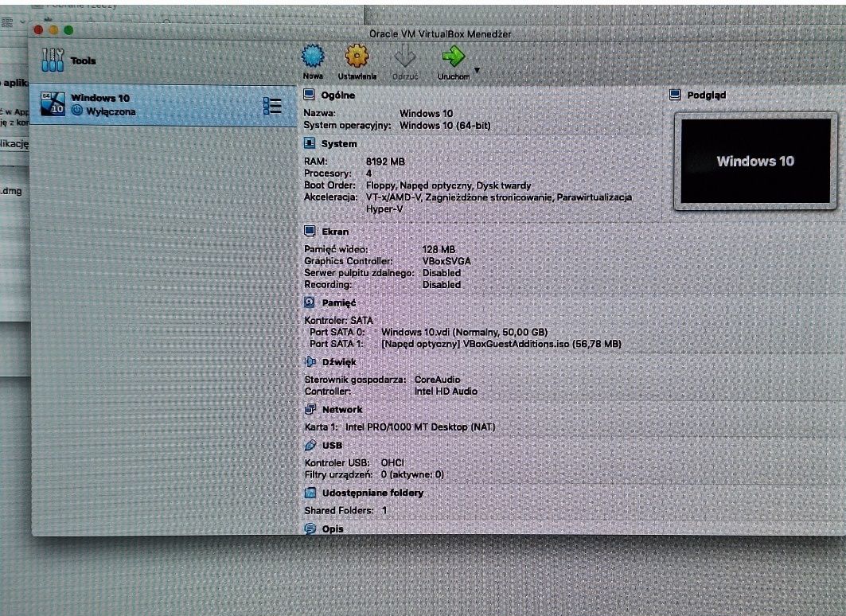846x616 pixels.
Task: Click the Kontroler: SATA line
Action: click(339, 321)
